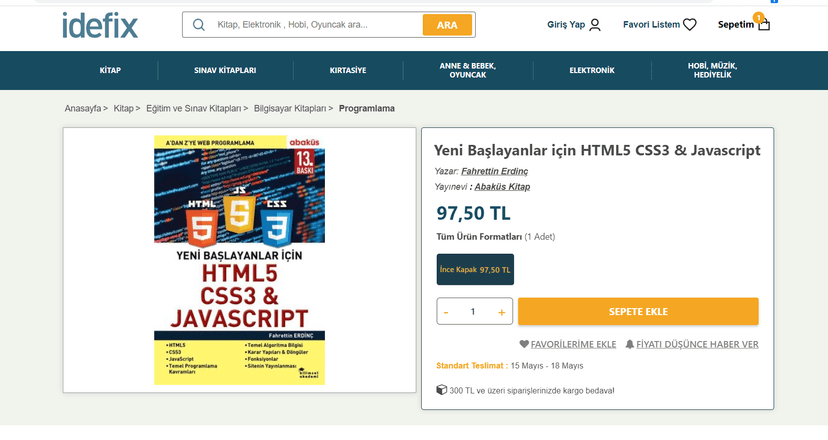Click the cargo box icon

[x=441, y=390]
